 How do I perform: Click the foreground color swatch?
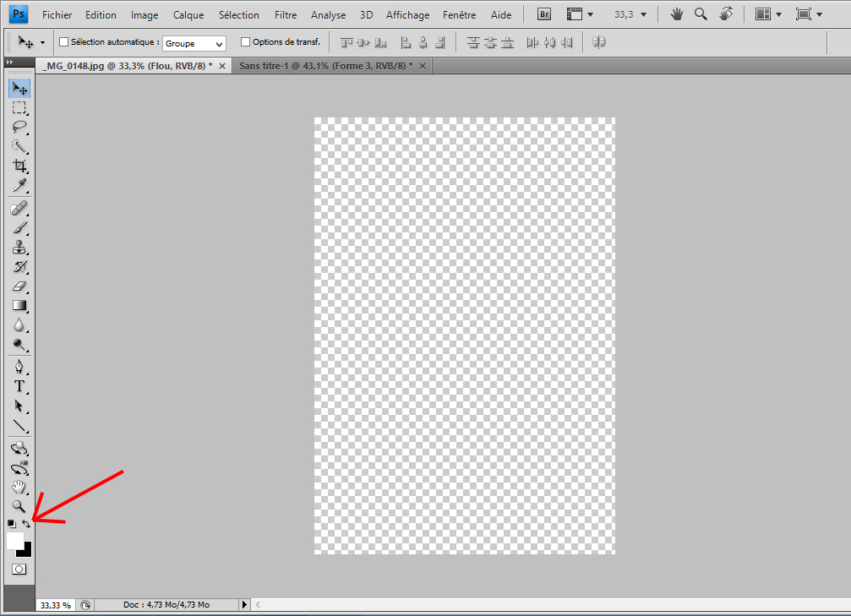coord(14,541)
